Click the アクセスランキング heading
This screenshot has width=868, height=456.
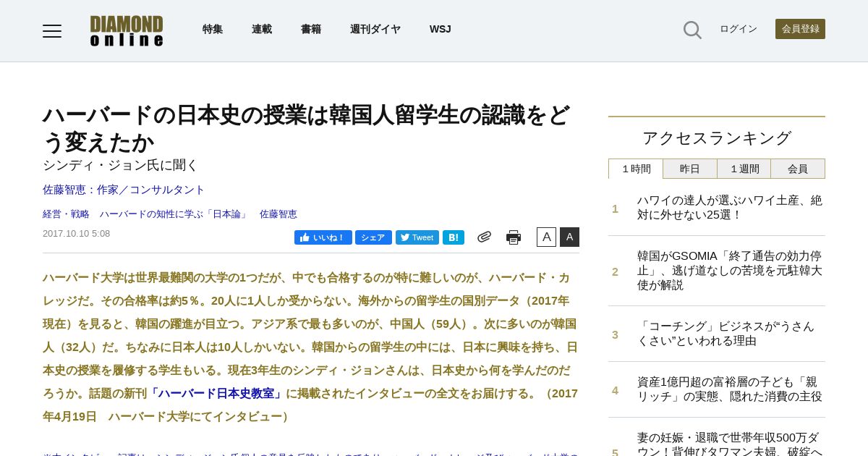pyautogui.click(x=717, y=138)
